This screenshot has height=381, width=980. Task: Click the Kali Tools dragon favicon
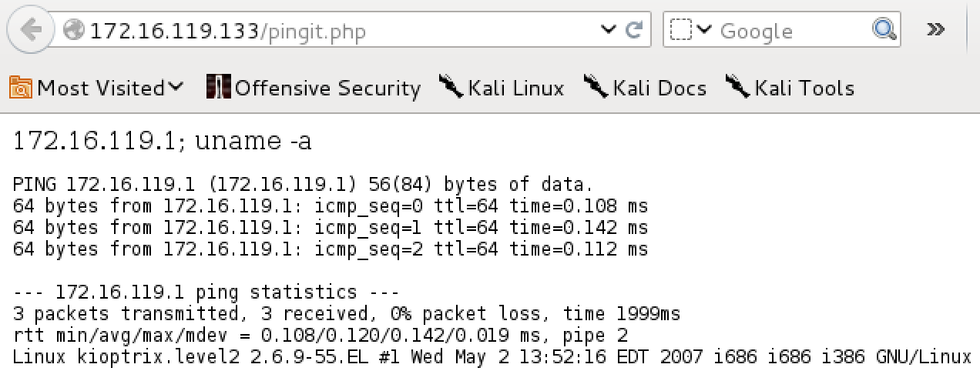pyautogui.click(x=738, y=87)
